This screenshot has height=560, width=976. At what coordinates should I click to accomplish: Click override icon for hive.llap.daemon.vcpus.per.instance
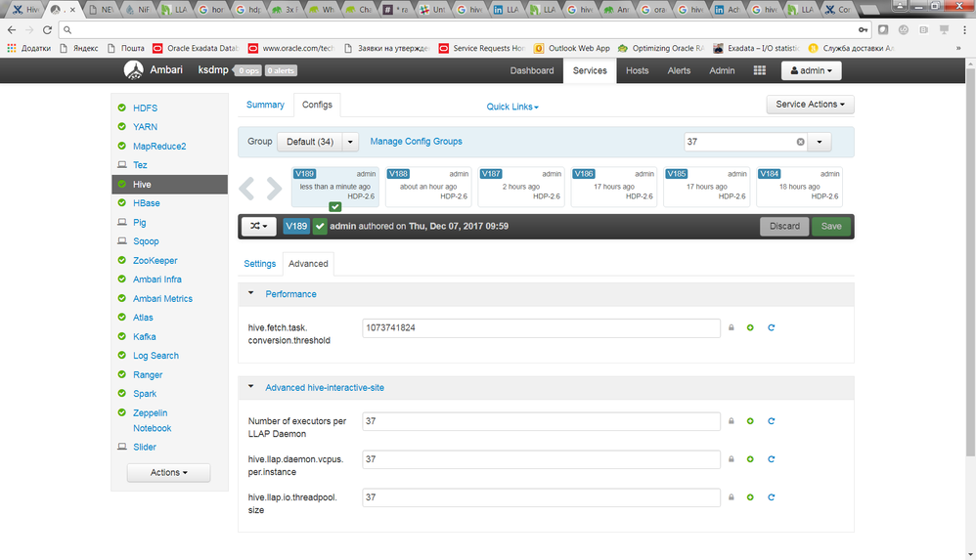coord(750,459)
